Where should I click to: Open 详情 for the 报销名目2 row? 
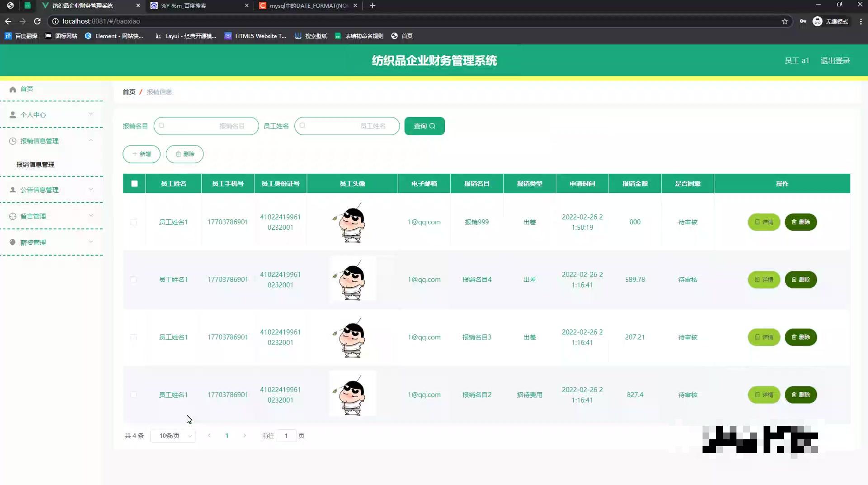tap(764, 395)
